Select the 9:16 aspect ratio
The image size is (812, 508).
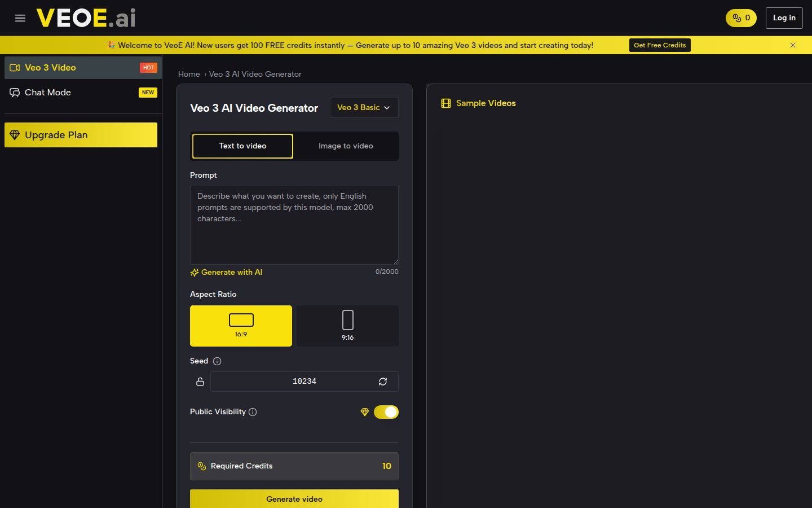tap(347, 326)
